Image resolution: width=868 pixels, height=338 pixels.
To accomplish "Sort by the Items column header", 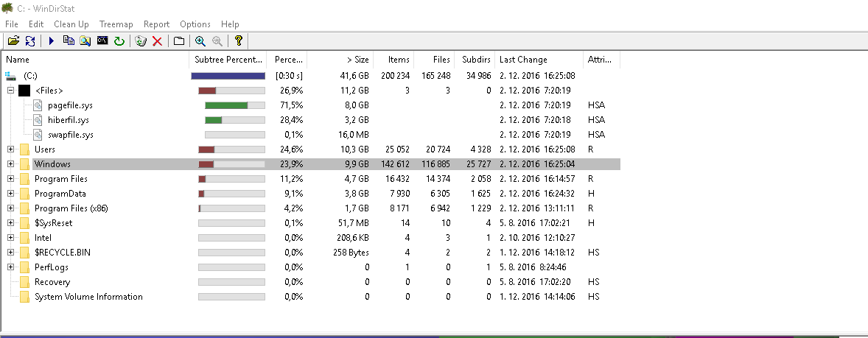I will (x=393, y=60).
